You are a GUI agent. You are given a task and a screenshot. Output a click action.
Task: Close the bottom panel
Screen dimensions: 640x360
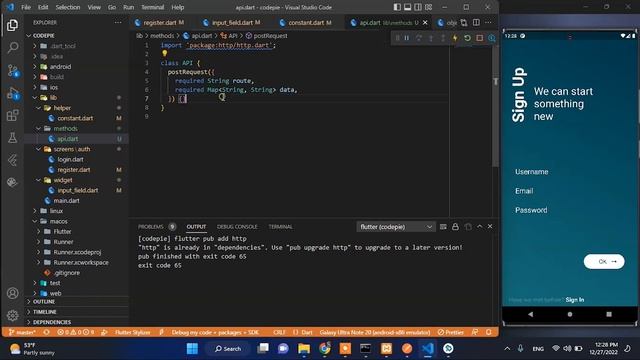[x=490, y=227]
